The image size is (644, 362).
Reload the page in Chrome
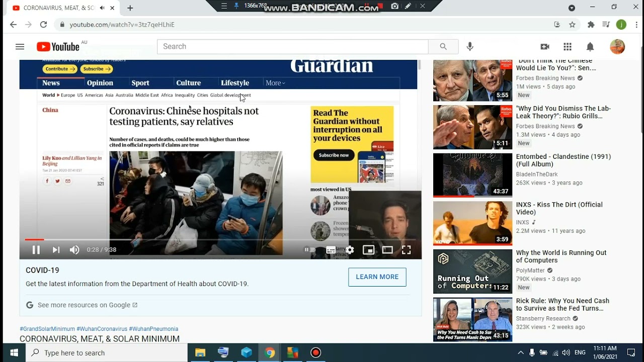(x=43, y=25)
